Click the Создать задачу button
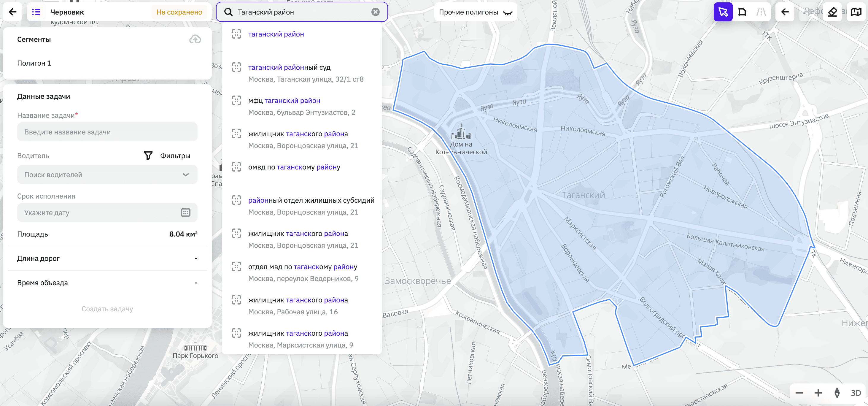The width and height of the screenshot is (868, 406). pyautogui.click(x=107, y=309)
